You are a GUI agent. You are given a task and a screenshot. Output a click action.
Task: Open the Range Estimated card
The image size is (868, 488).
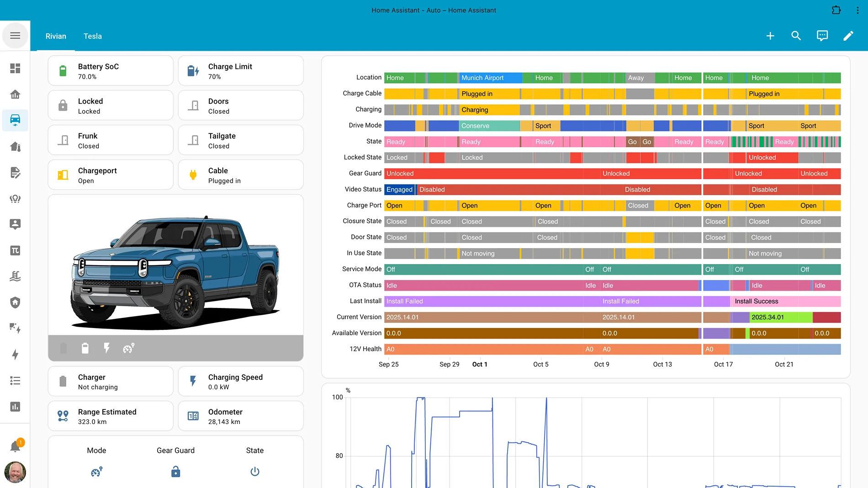pos(111,416)
